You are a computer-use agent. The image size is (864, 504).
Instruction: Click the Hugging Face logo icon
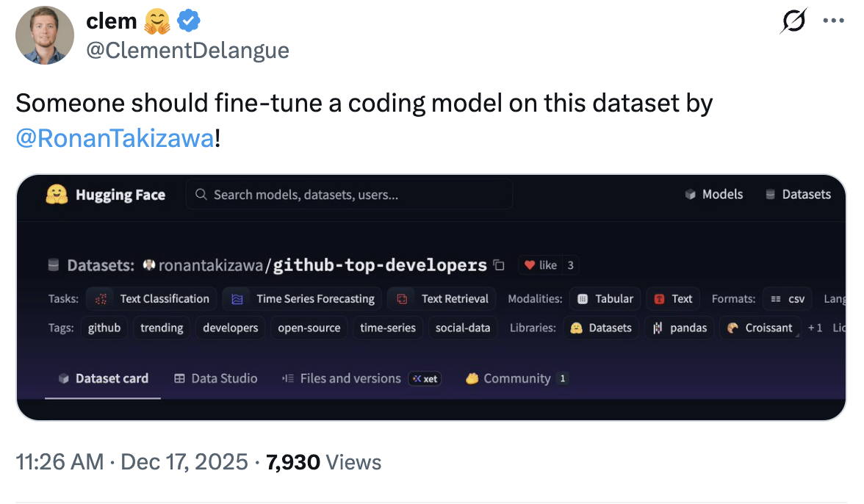tap(57, 195)
